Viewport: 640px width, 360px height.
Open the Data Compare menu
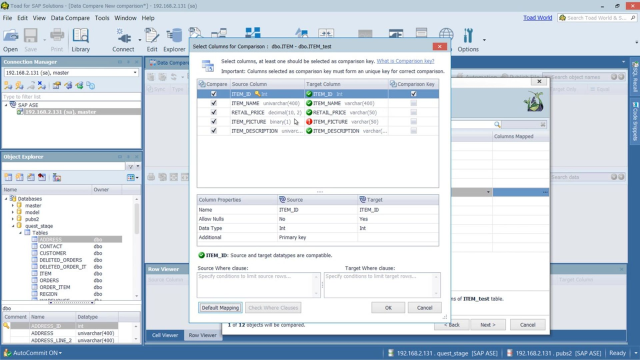click(x=70, y=18)
